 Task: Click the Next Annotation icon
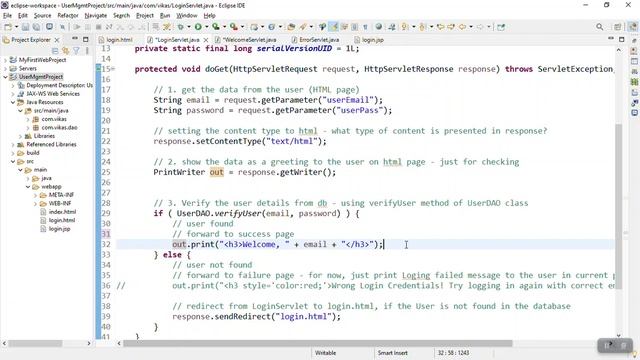(404, 27)
